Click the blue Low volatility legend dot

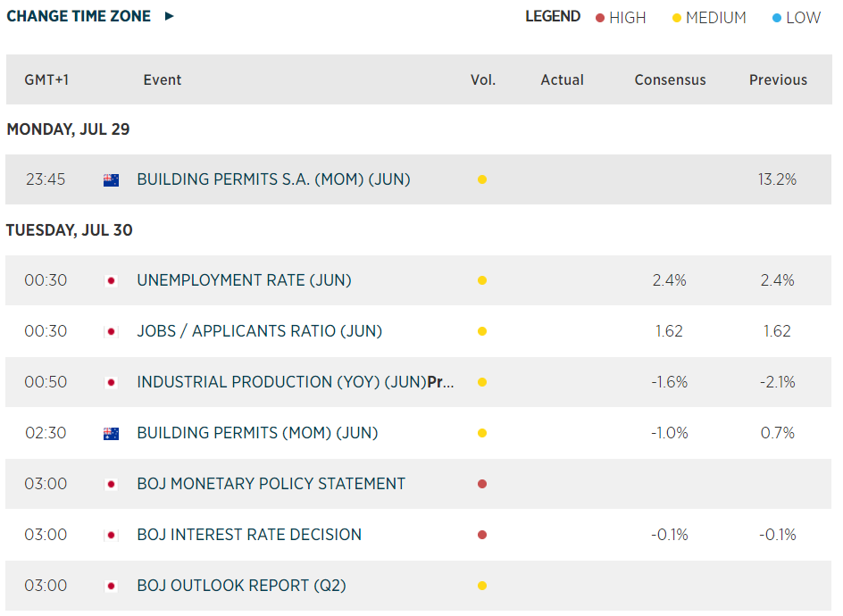tap(777, 18)
